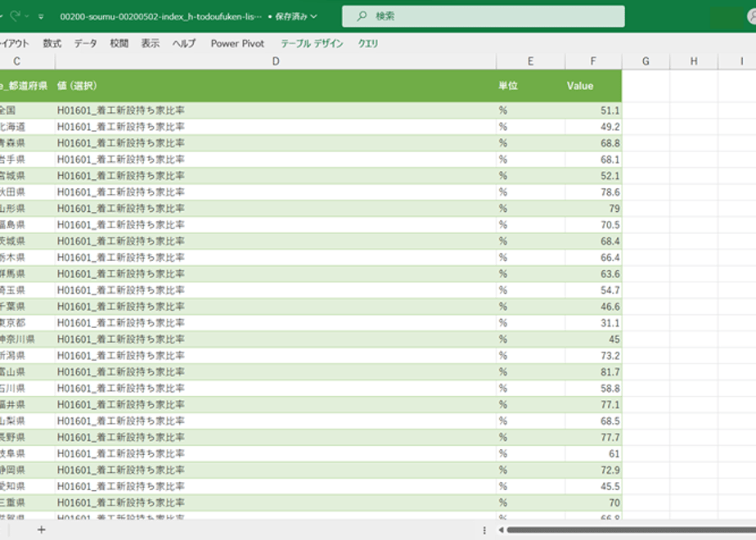
Task: Click the sheet tab bar options dots
Action: coord(484,530)
